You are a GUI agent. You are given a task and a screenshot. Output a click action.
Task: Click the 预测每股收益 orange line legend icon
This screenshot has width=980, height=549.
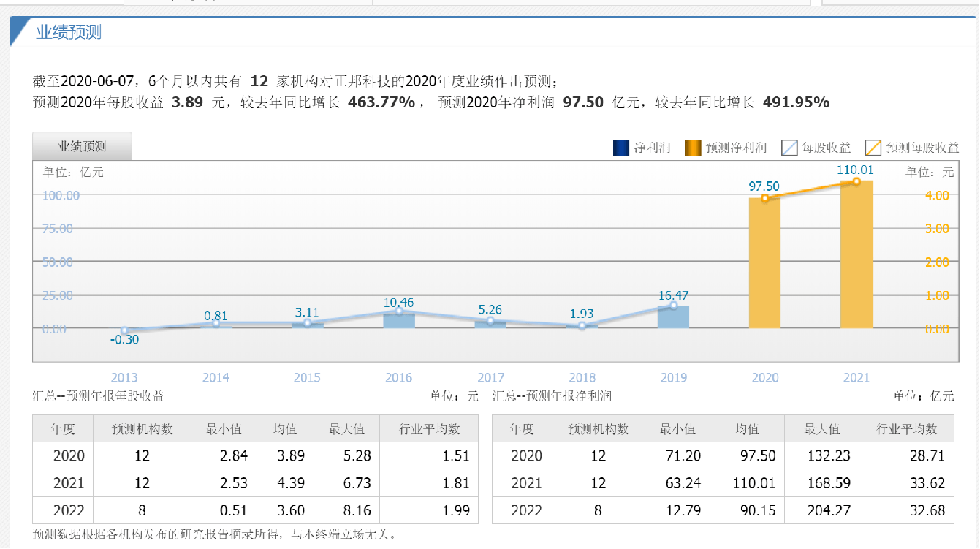click(x=873, y=148)
